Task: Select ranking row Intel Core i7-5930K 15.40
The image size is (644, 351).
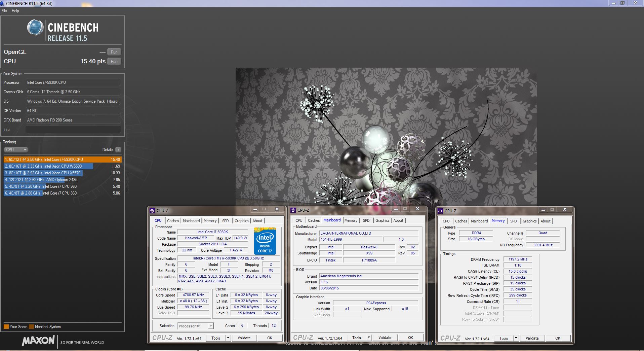Action: (63, 160)
